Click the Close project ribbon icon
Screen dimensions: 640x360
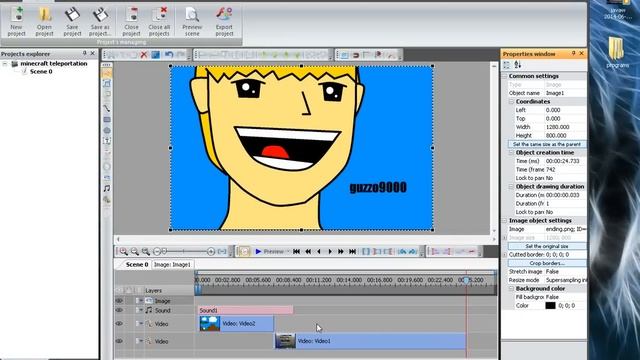[131, 20]
